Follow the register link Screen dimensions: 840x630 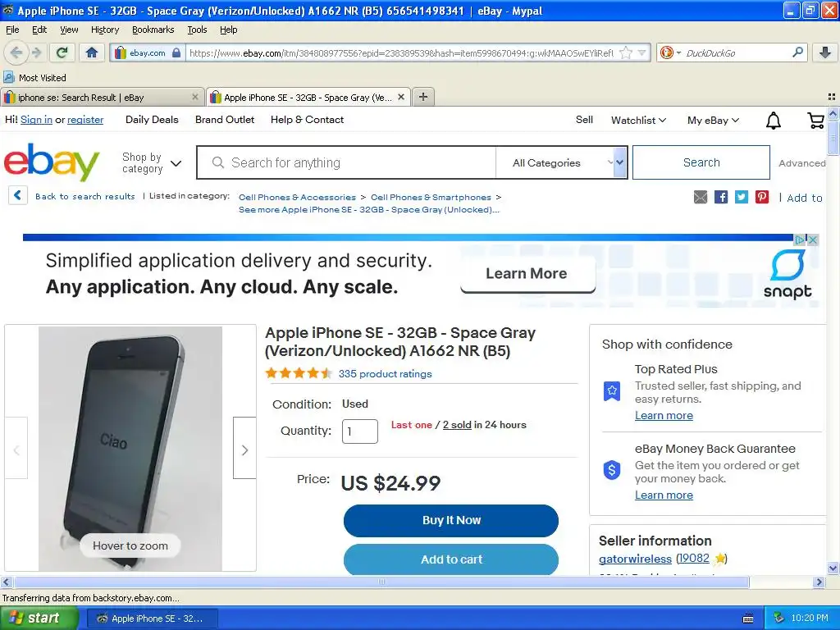(x=85, y=120)
